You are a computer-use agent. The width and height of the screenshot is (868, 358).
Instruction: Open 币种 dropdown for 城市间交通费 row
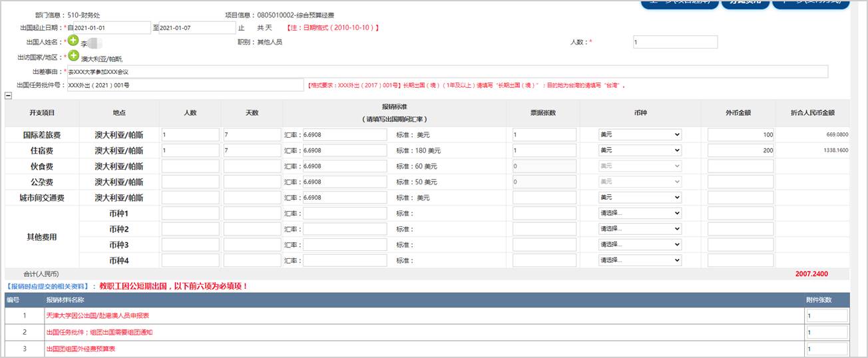pos(640,198)
